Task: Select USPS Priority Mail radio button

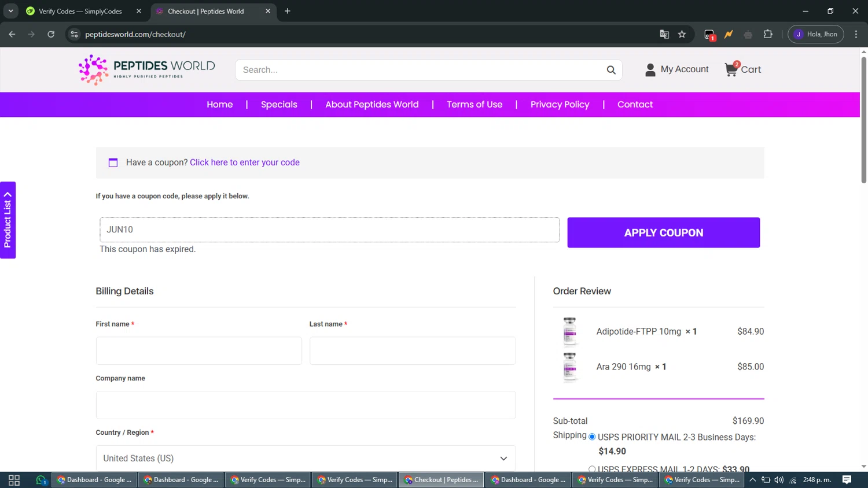Action: (x=592, y=437)
